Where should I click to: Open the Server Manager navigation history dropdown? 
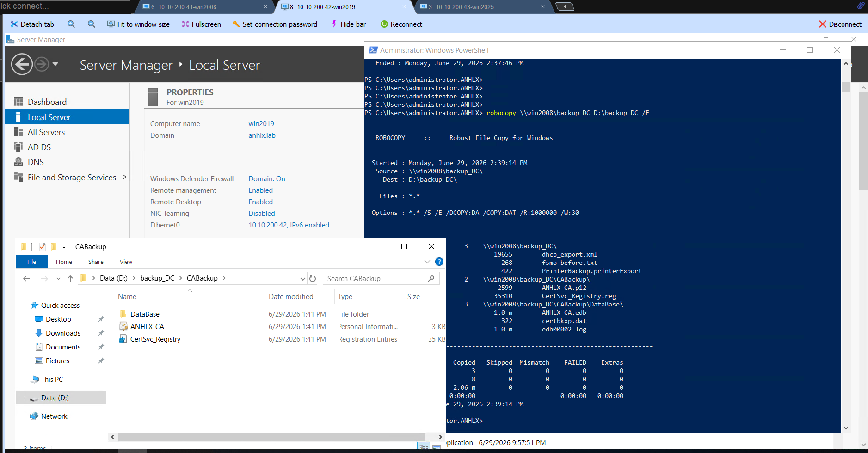coord(55,64)
